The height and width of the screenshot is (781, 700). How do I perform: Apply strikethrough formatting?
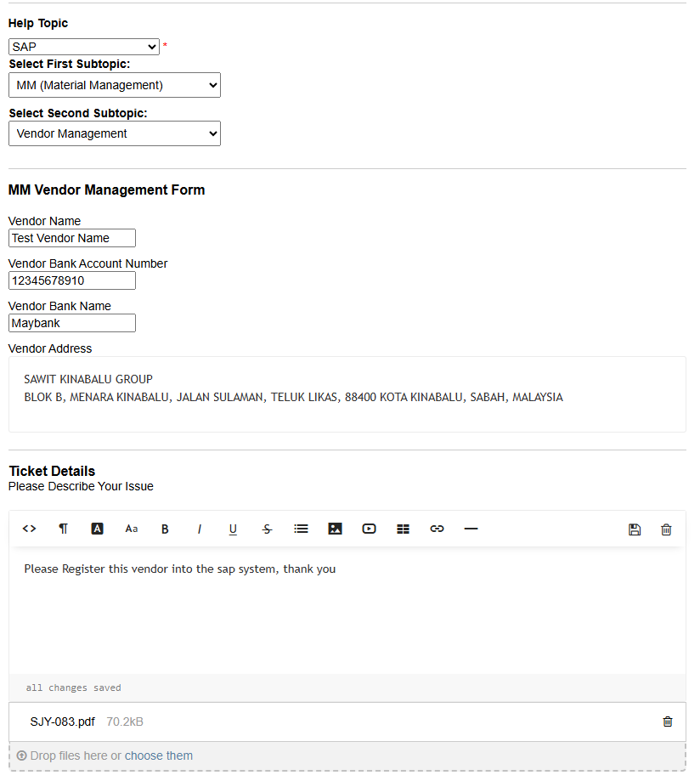[268, 529]
